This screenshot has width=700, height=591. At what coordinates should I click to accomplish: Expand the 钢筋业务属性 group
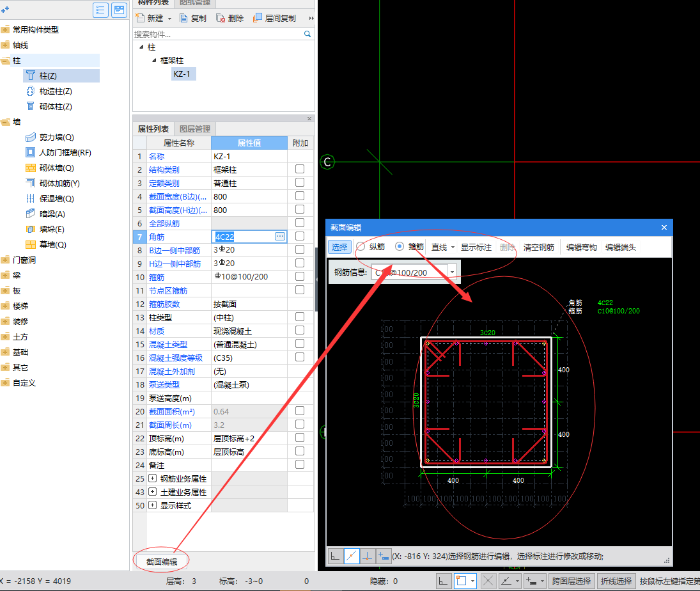(x=153, y=478)
